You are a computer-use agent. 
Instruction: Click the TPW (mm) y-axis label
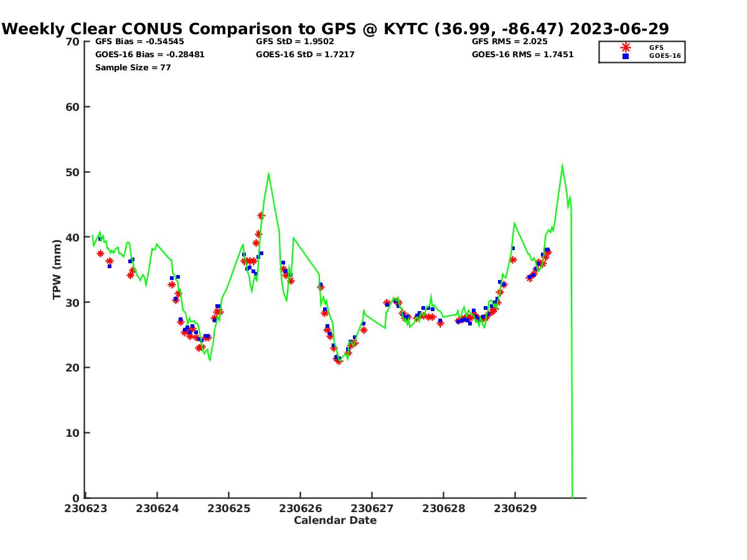tap(57, 269)
